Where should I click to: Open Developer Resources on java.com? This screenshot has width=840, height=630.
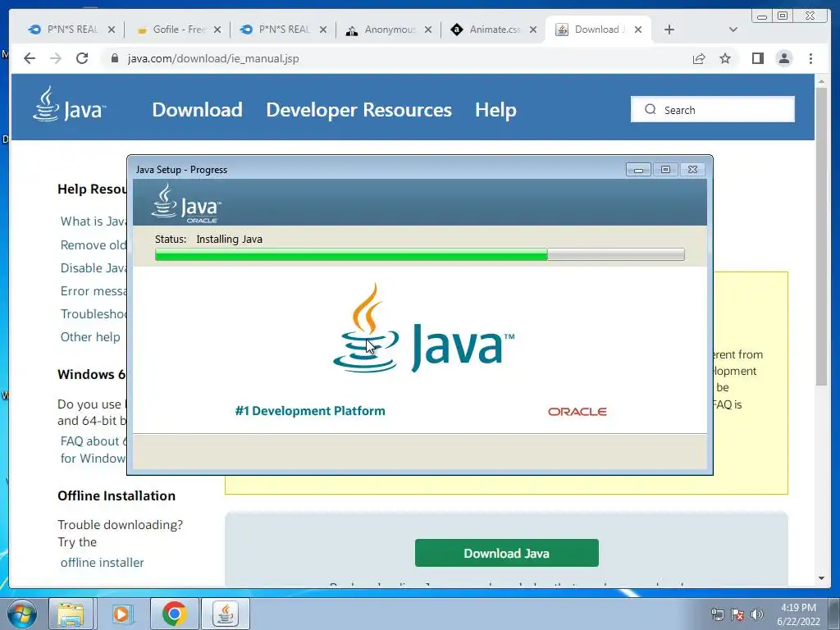coord(359,110)
